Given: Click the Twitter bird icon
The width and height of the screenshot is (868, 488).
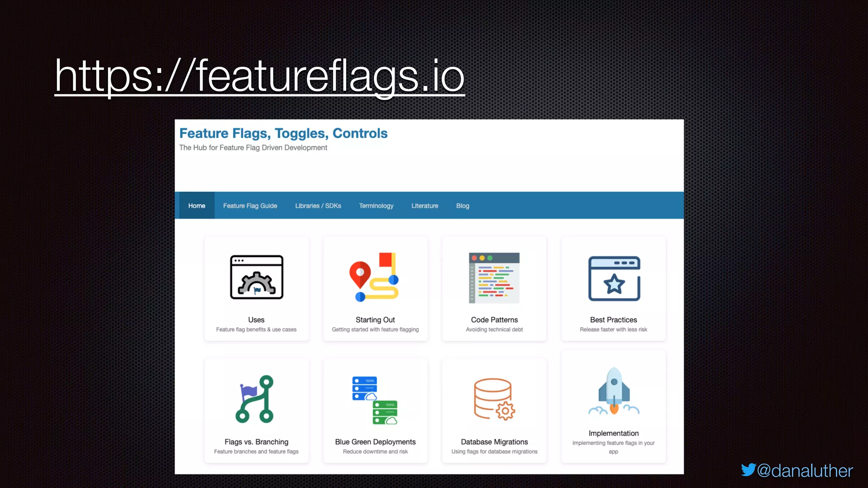Looking at the screenshot, I should [x=748, y=470].
